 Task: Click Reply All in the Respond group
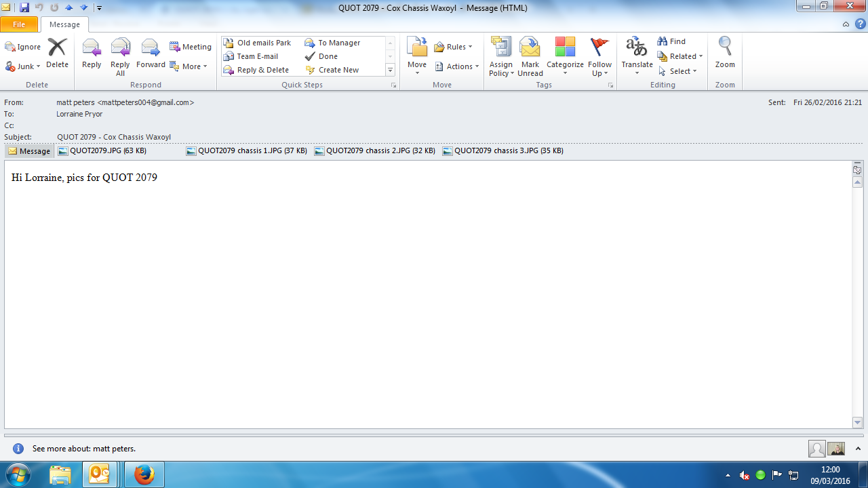[x=120, y=57]
